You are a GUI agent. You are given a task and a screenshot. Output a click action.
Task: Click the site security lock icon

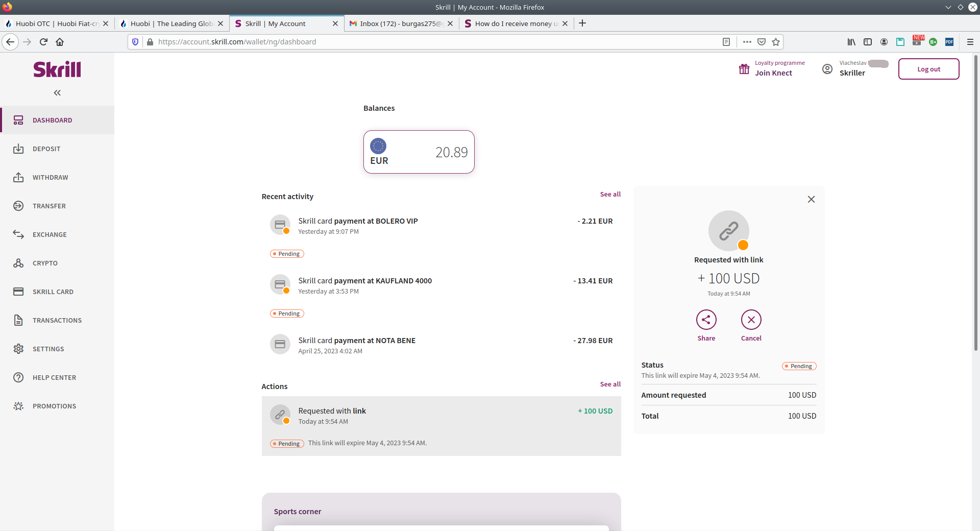click(x=150, y=42)
